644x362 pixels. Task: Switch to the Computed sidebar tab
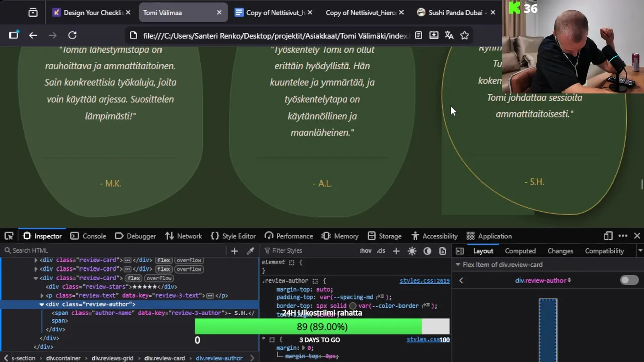(x=520, y=251)
